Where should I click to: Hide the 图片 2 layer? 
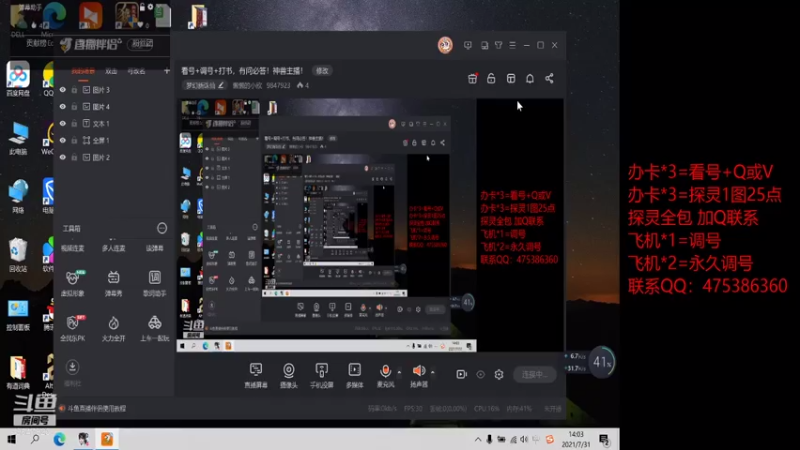(x=63, y=157)
